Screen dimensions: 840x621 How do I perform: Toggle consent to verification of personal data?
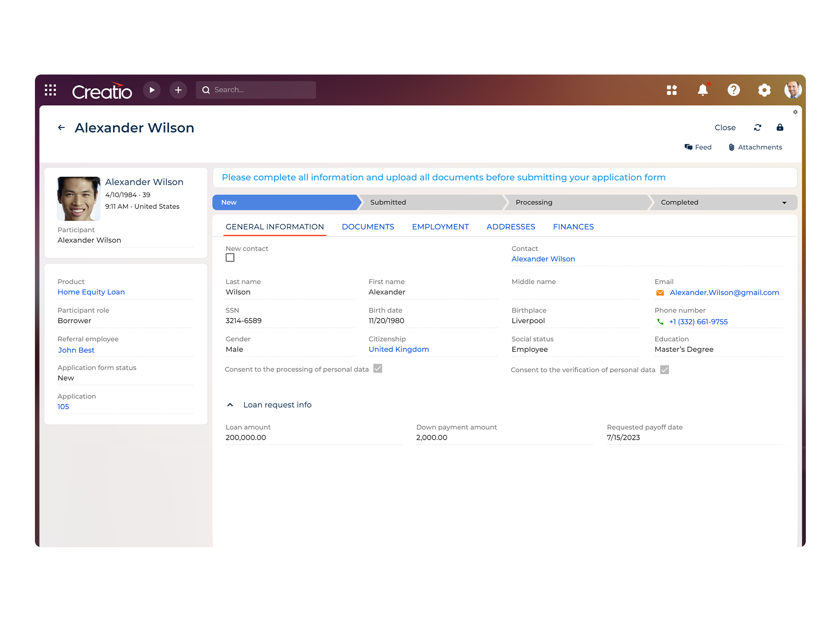[x=665, y=370]
